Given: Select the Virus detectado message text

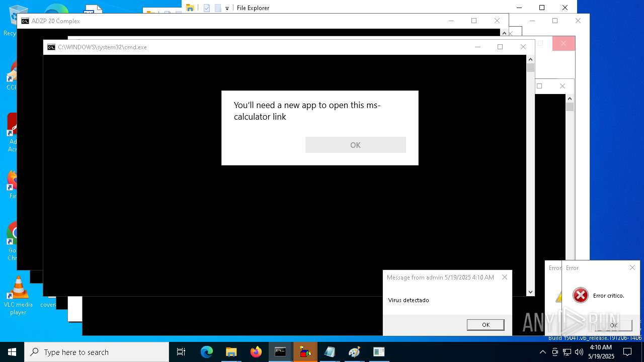Looking at the screenshot, I should pos(409,300).
